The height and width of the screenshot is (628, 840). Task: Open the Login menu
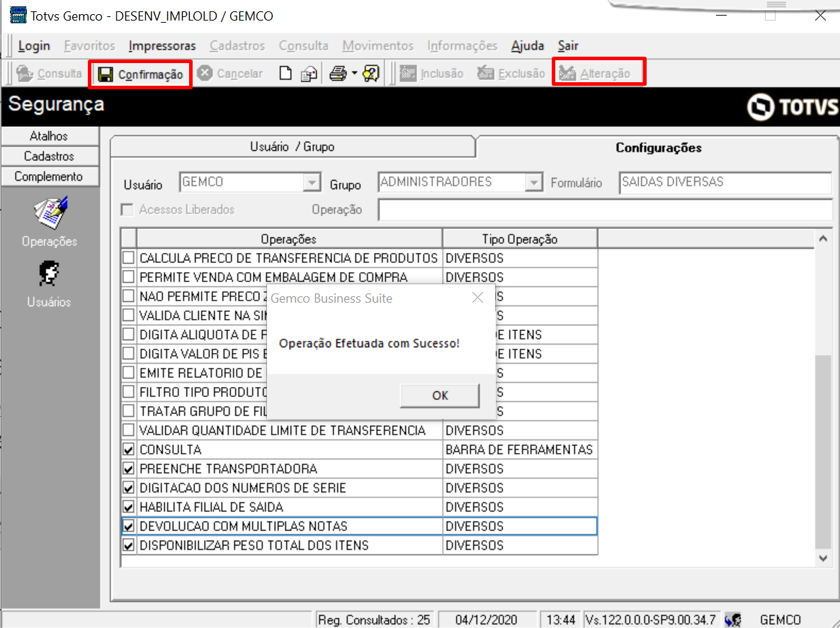[x=34, y=45]
